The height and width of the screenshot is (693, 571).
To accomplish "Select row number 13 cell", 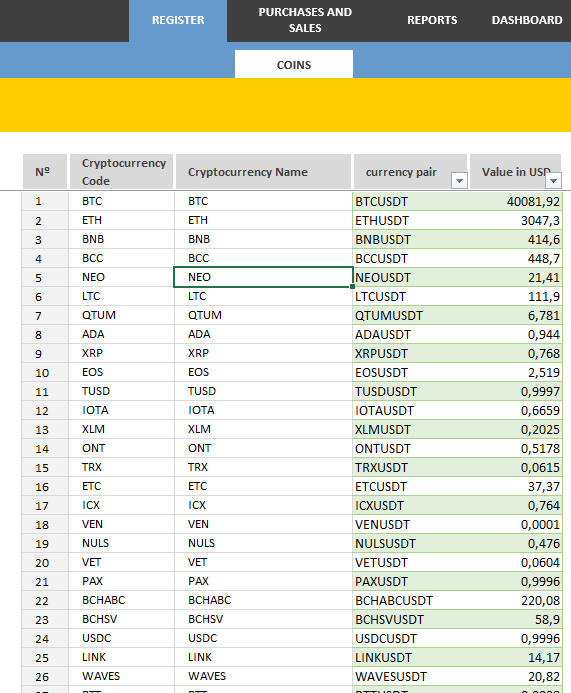I will coord(45,430).
